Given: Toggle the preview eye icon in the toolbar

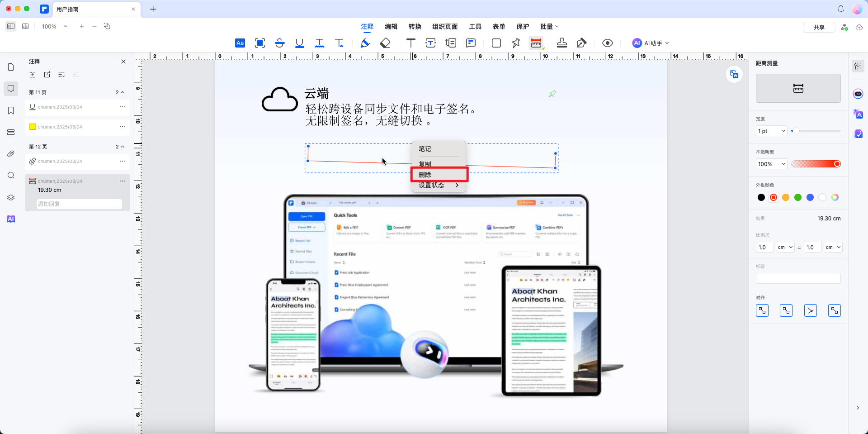Looking at the screenshot, I should click(607, 43).
